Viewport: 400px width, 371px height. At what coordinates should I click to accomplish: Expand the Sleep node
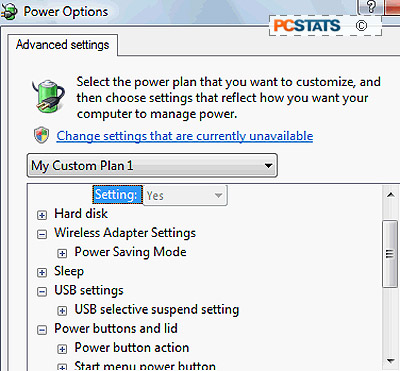(x=42, y=273)
